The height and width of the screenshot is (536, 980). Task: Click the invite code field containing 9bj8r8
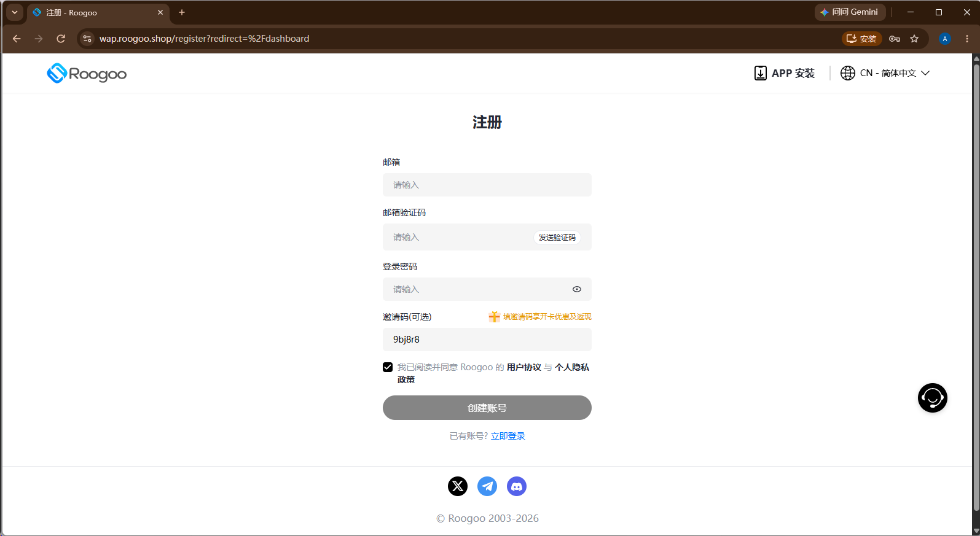(487, 340)
